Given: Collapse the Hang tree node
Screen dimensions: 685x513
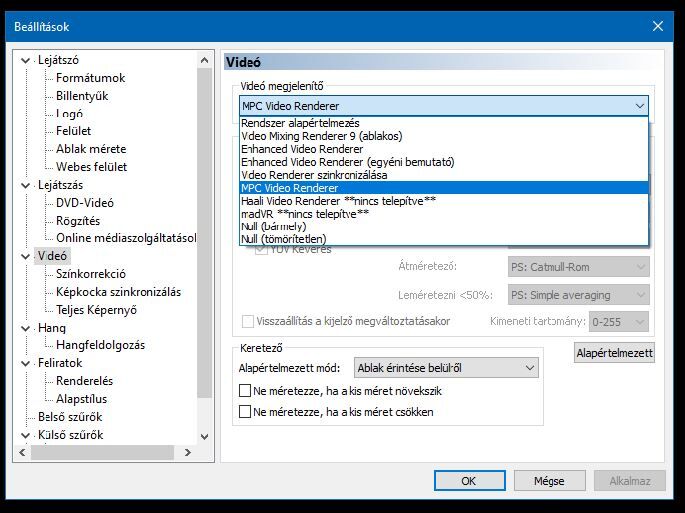Looking at the screenshot, I should [26, 328].
